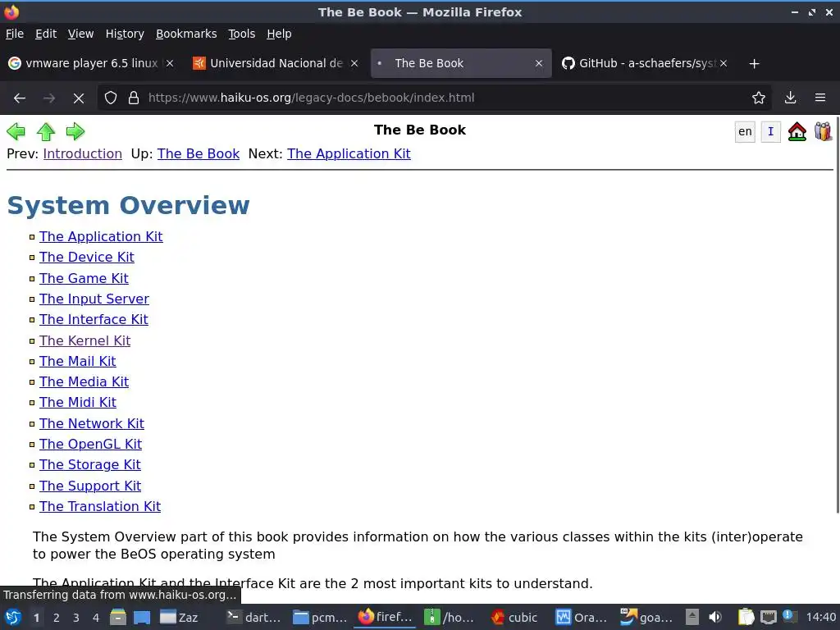Screen dimensions: 840x630
Task: Open the 'en' language selector
Action: pos(745,132)
